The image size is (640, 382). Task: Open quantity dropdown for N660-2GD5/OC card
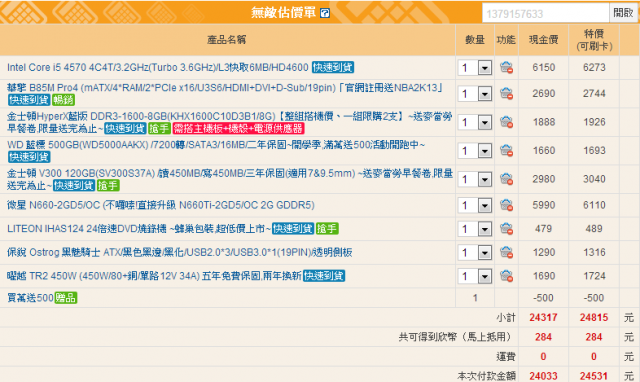(x=475, y=205)
